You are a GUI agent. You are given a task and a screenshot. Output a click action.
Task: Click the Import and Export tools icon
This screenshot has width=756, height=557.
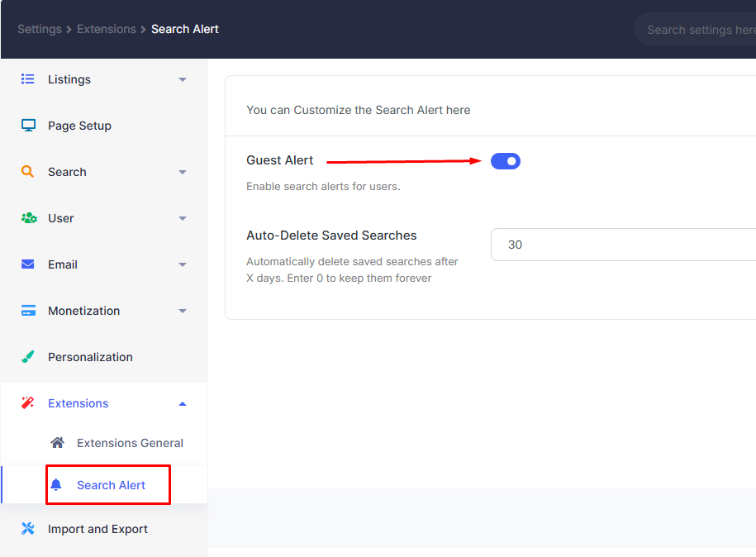point(28,529)
